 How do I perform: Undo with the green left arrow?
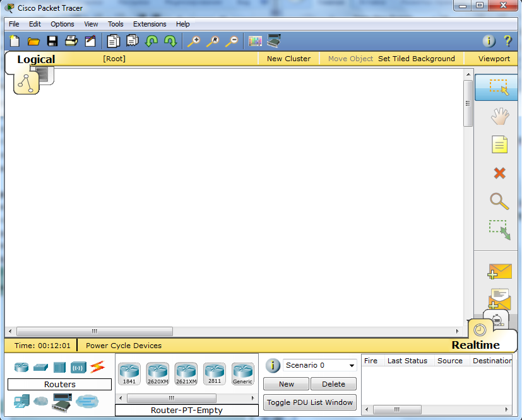tap(151, 41)
